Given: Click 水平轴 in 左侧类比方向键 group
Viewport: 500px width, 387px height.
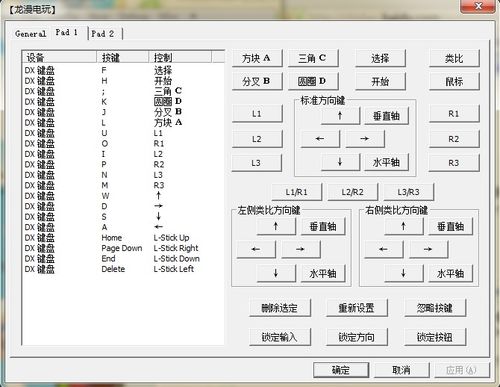Looking at the screenshot, I should pyautogui.click(x=323, y=273).
